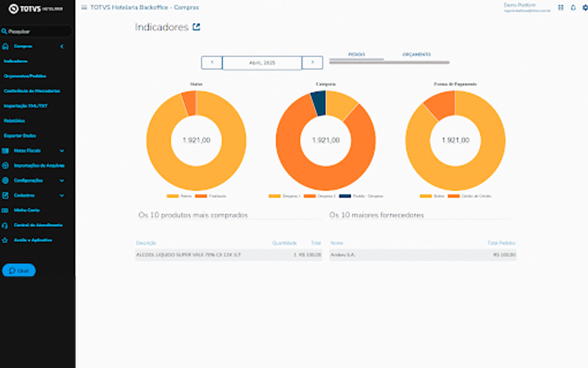Toggle the Boleto legend in payment chart

432,196
